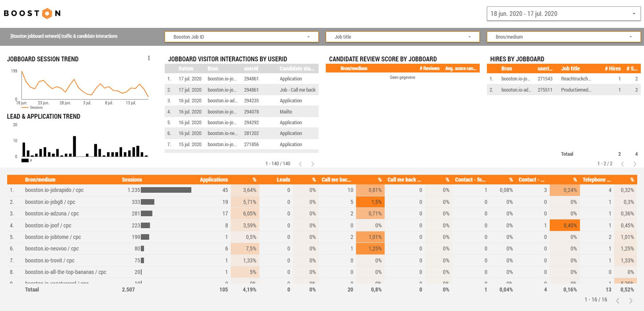Click the 15 jul. 2020 date cell
Screen dimensions: 644x311
coord(190,145)
